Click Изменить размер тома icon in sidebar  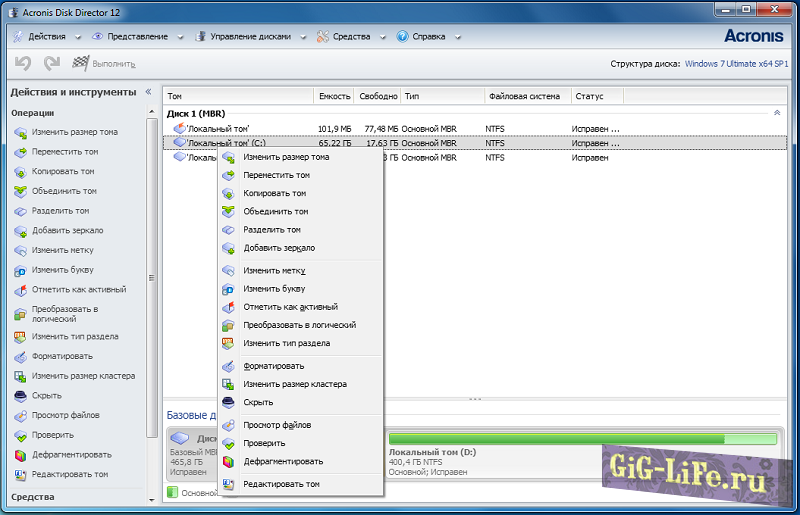click(x=20, y=132)
